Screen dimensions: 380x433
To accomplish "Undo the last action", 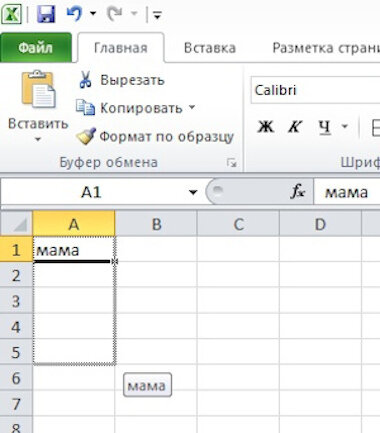I will [x=74, y=14].
